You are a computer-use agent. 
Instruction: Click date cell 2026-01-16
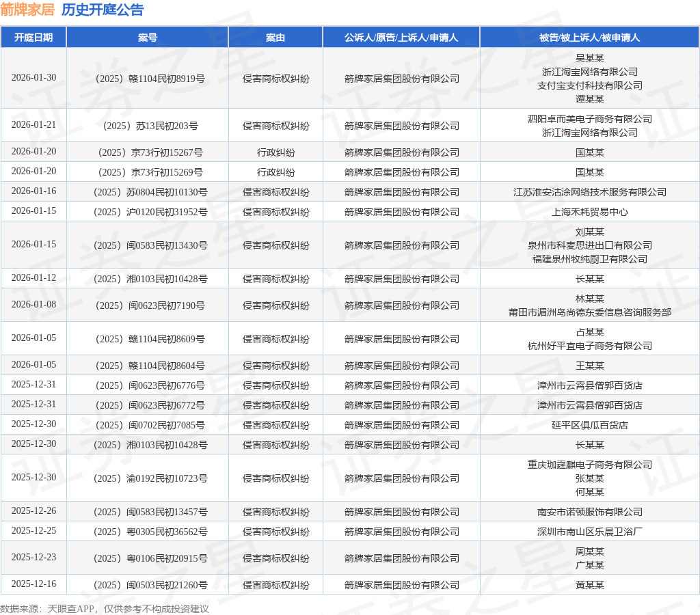(x=34, y=191)
